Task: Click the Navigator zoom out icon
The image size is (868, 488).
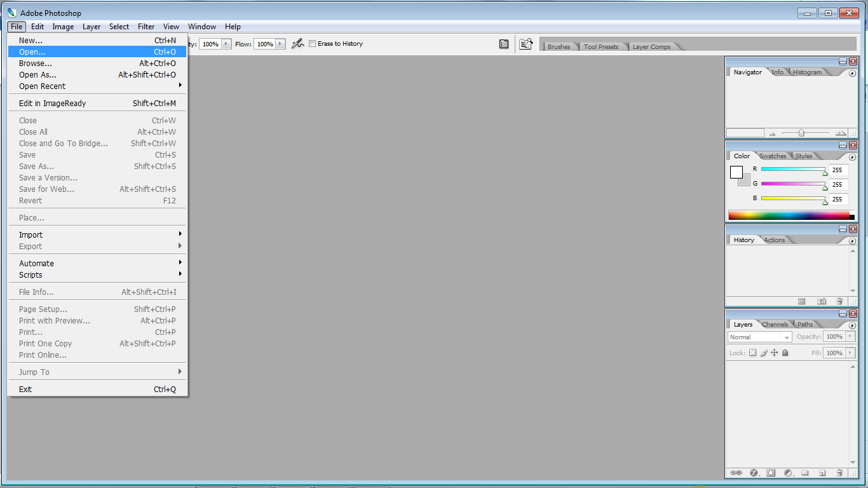Action: point(773,133)
